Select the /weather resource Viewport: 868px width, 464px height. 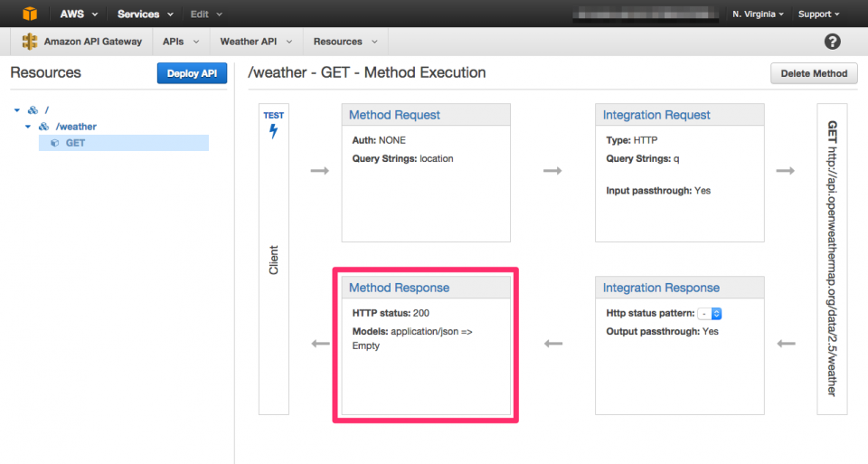(76, 127)
